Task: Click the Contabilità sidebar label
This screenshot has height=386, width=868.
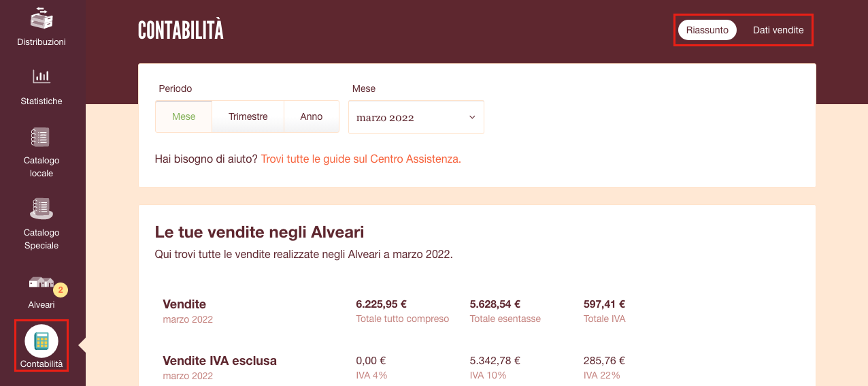Action: 41,364
